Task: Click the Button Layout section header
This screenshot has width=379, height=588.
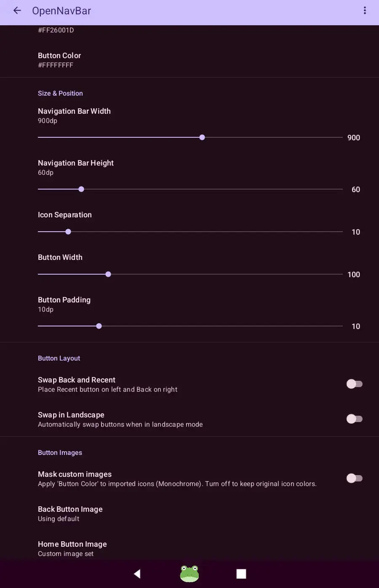Action: (x=59, y=358)
